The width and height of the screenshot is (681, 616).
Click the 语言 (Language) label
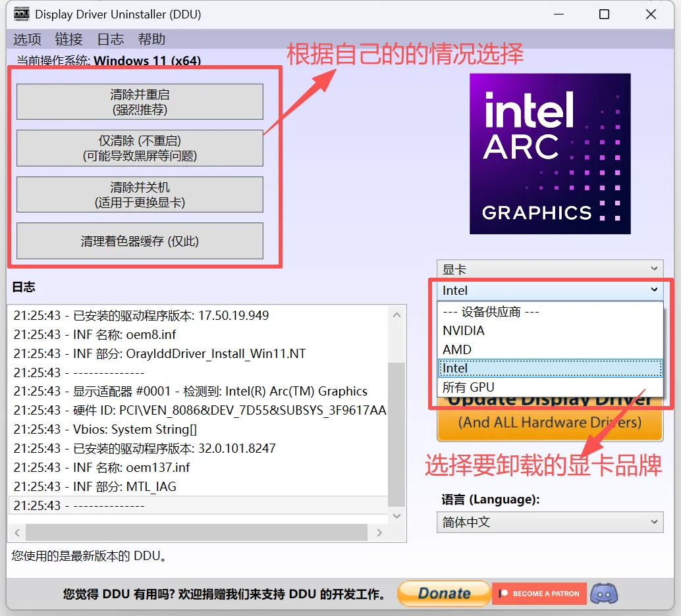tap(491, 500)
